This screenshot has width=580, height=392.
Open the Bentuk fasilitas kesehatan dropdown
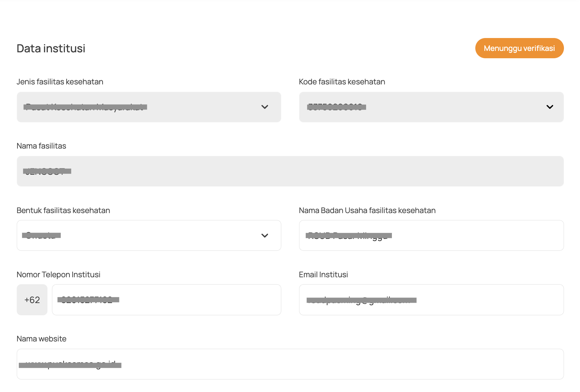coord(149,235)
